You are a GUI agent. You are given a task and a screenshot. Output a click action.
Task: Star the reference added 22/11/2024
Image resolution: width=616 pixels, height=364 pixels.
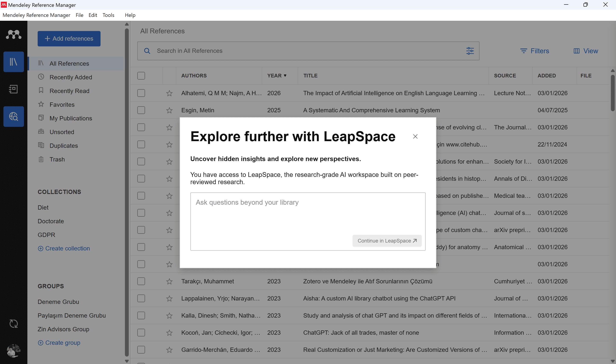click(169, 145)
